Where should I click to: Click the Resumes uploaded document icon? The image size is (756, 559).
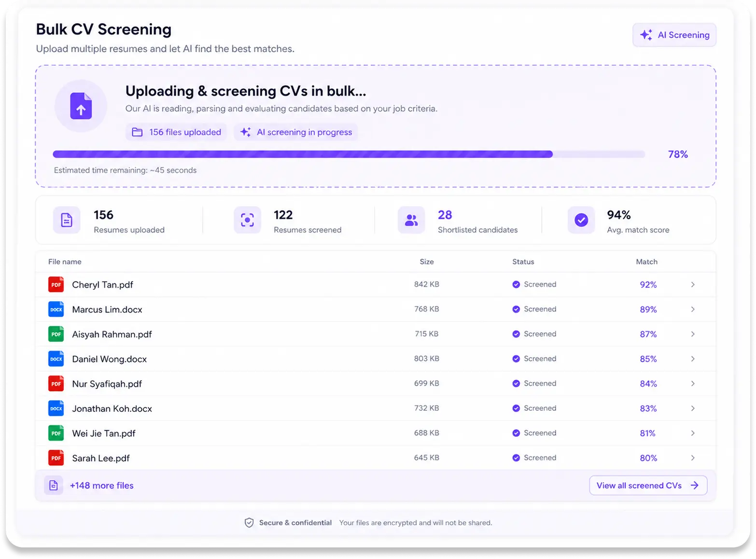[67, 220]
